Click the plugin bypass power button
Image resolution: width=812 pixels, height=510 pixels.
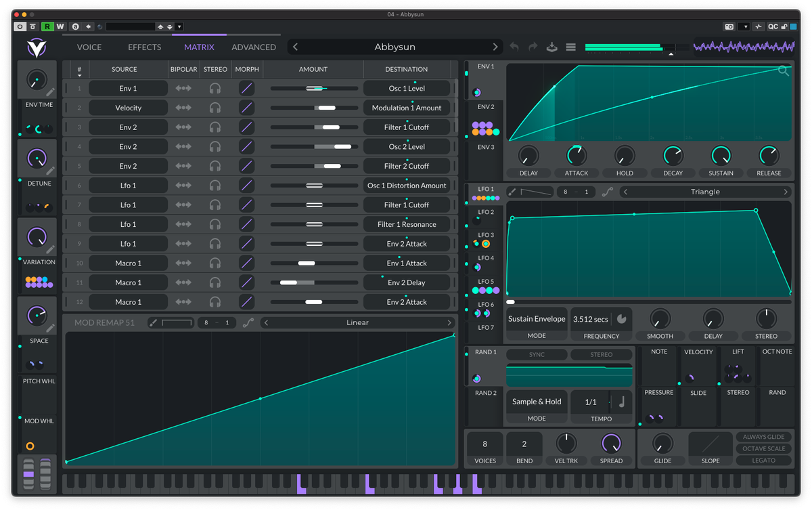pyautogui.click(x=20, y=26)
